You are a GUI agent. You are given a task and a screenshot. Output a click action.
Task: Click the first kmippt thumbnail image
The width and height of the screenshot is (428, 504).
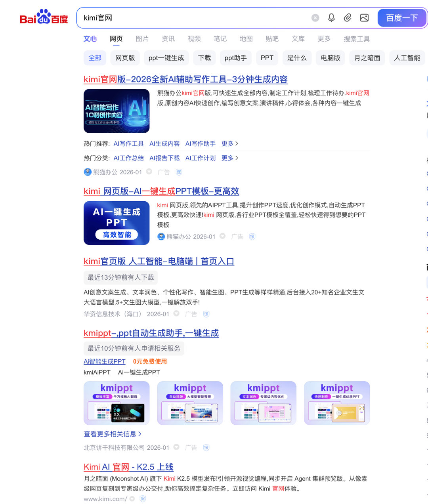click(x=117, y=403)
